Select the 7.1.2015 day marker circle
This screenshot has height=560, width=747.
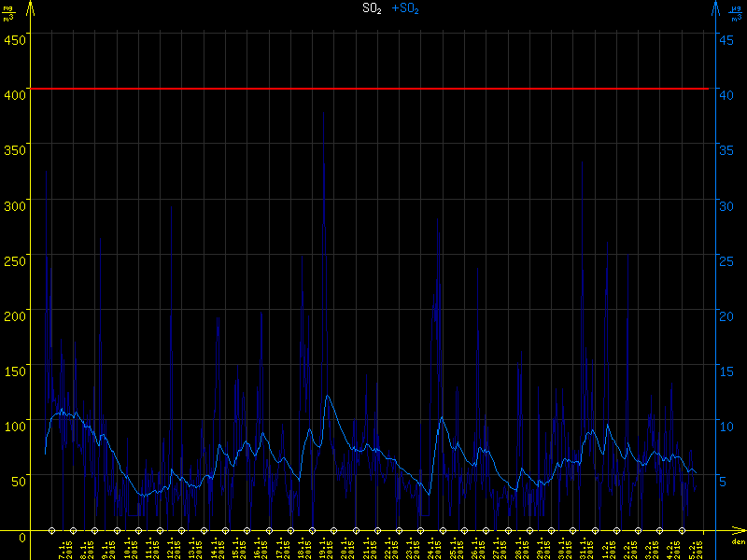(52, 529)
